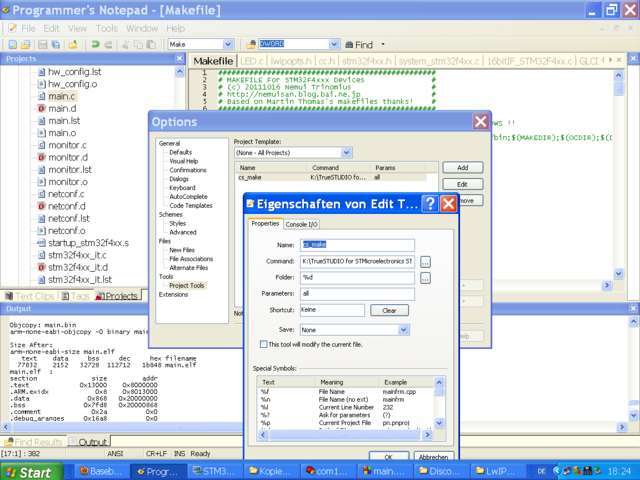Open the find text history dropdown

(x=334, y=44)
